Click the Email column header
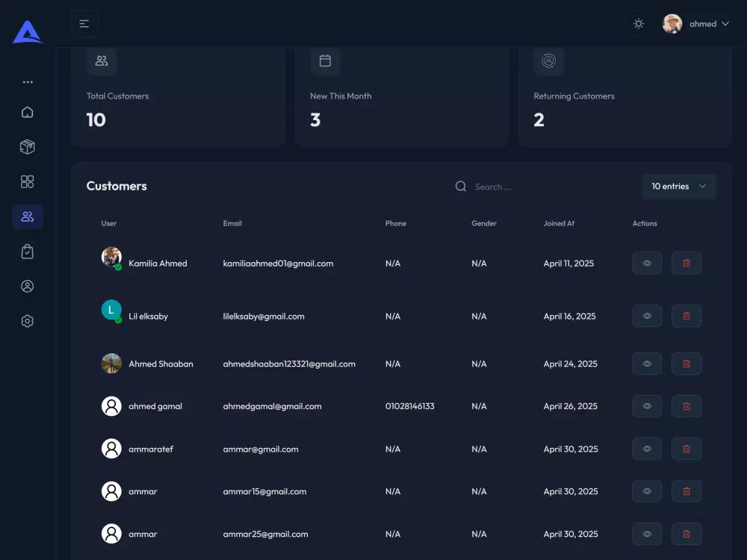The width and height of the screenshot is (747, 560). coord(232,223)
